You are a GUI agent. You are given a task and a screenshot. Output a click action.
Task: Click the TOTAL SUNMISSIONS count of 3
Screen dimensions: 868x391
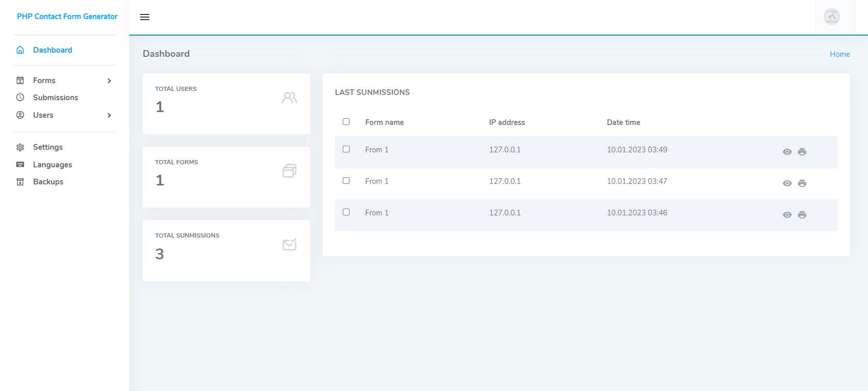tap(160, 254)
